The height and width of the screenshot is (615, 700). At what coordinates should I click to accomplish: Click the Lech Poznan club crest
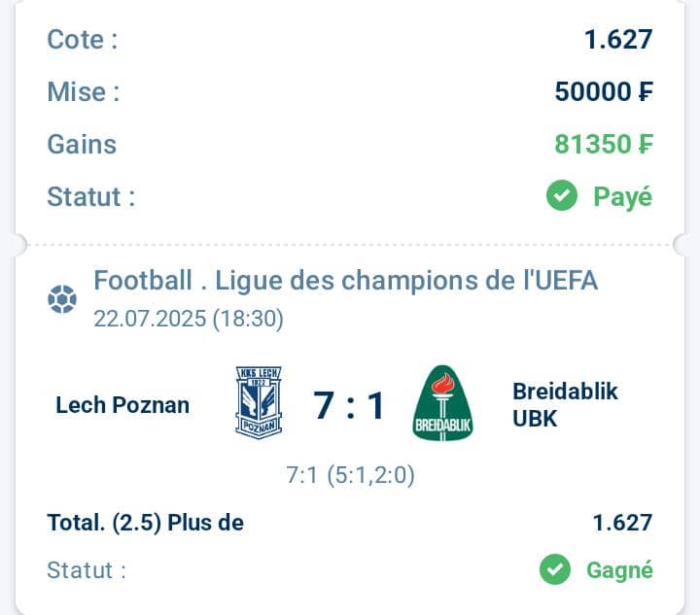[x=259, y=403]
